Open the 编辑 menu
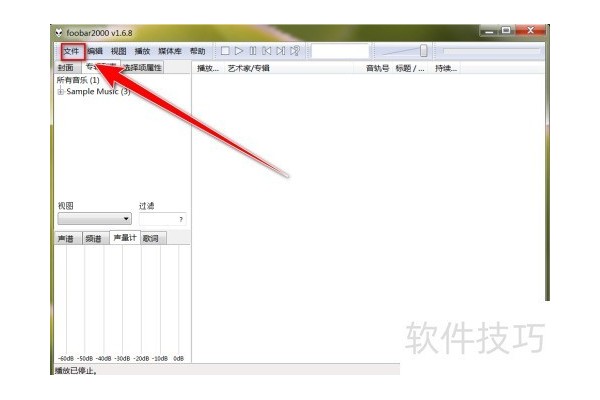600x400 pixels. pyautogui.click(x=95, y=51)
